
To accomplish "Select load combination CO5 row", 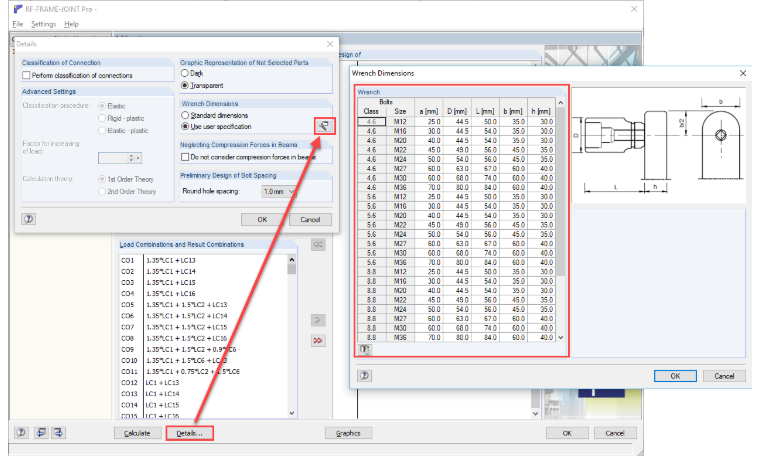I will point(204,305).
